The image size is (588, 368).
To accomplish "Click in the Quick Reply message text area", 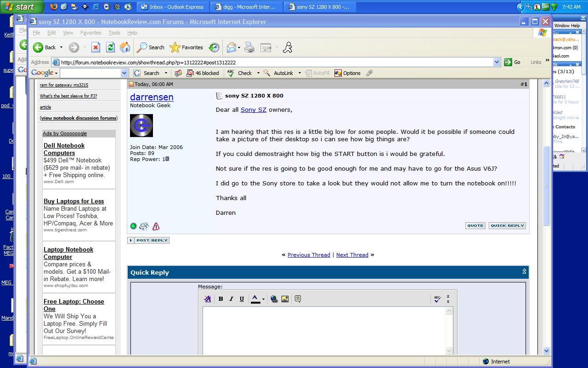I will (x=324, y=330).
